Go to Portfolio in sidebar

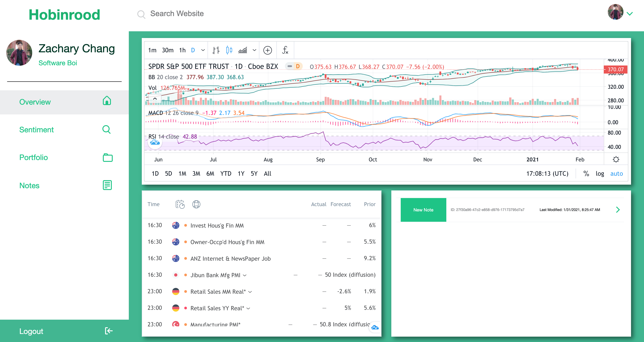click(x=34, y=157)
